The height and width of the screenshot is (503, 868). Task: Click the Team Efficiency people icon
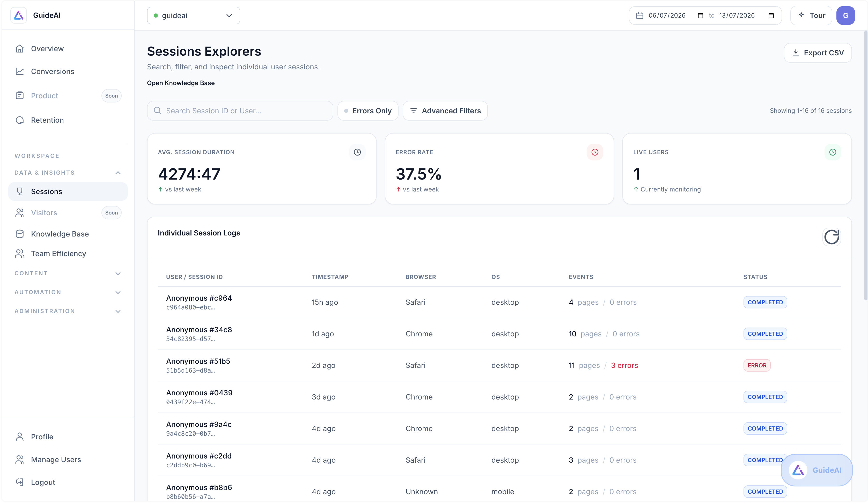click(20, 253)
